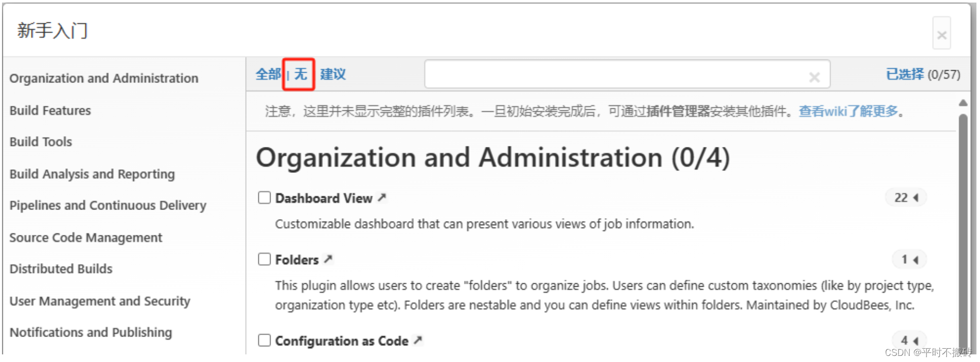Screen dimensions: 980x362
Task: Click 'Customizable dashboard' description text
Action: (484, 224)
